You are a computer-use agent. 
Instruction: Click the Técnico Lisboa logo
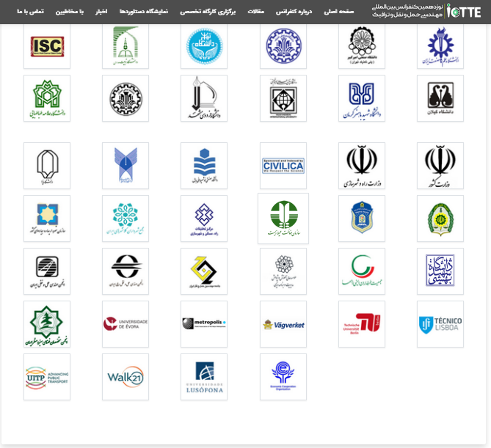(x=440, y=324)
